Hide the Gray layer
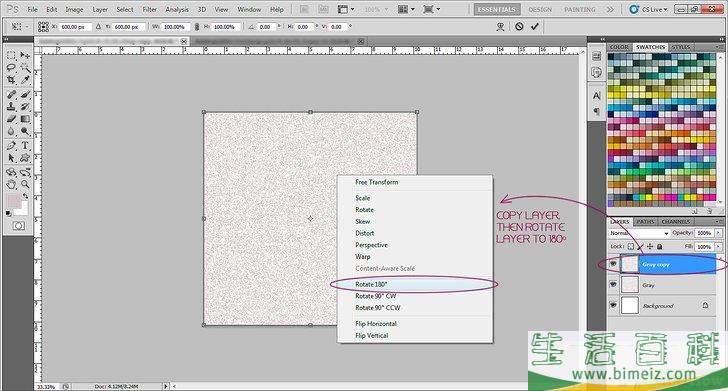728x391 pixels. pyautogui.click(x=613, y=284)
